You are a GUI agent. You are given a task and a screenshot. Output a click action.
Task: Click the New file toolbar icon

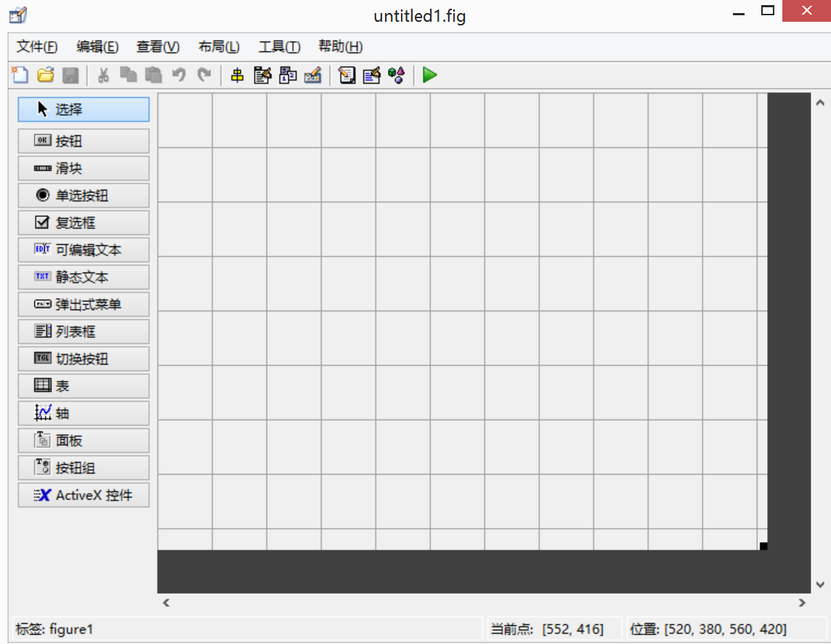pyautogui.click(x=20, y=75)
